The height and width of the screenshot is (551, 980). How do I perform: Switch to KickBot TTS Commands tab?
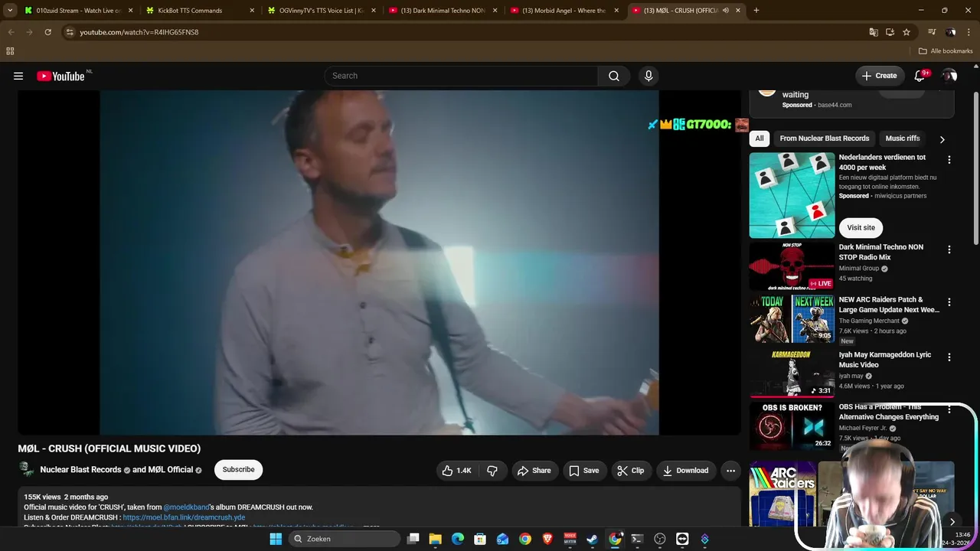[199, 11]
